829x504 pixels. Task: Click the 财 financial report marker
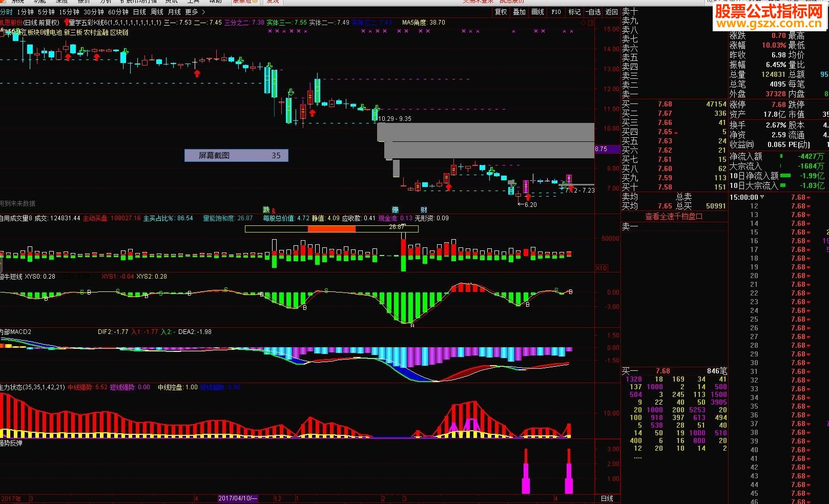click(424, 209)
